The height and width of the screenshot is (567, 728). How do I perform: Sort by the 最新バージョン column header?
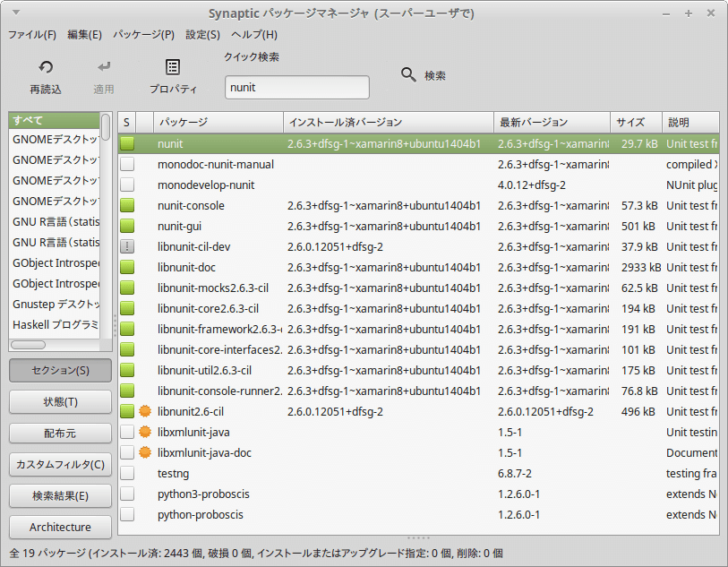[x=552, y=123]
